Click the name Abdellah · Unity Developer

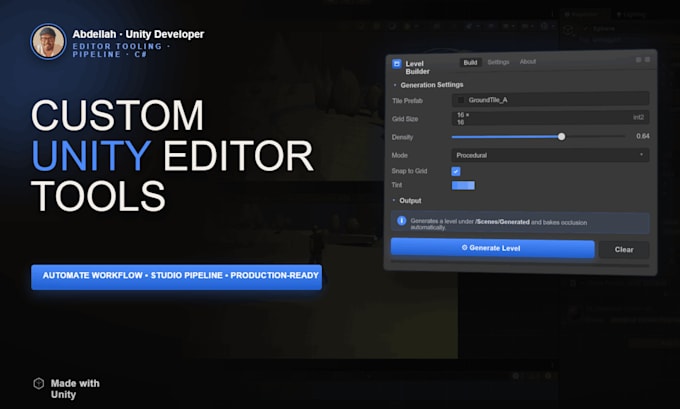138,34
